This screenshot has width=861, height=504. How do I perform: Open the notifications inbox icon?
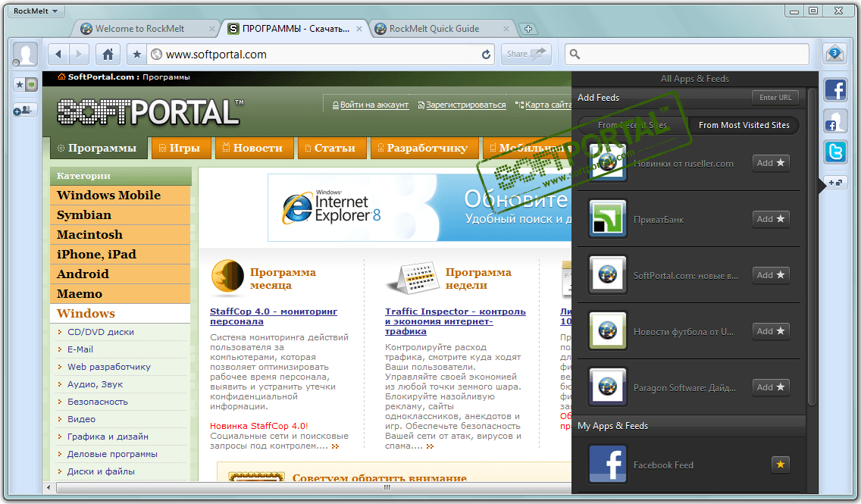834,53
